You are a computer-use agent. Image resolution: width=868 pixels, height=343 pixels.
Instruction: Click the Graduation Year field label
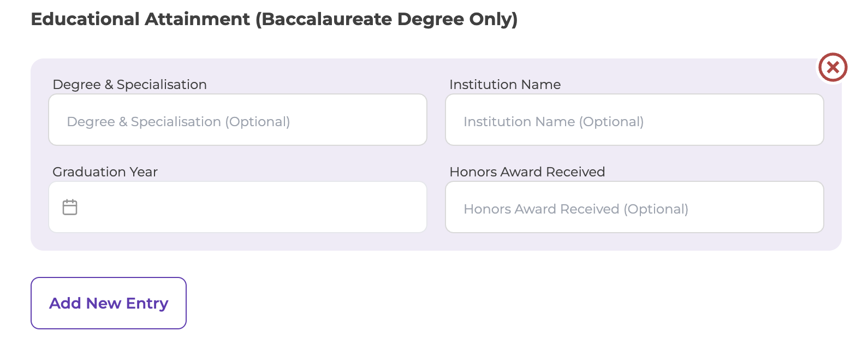click(x=105, y=172)
